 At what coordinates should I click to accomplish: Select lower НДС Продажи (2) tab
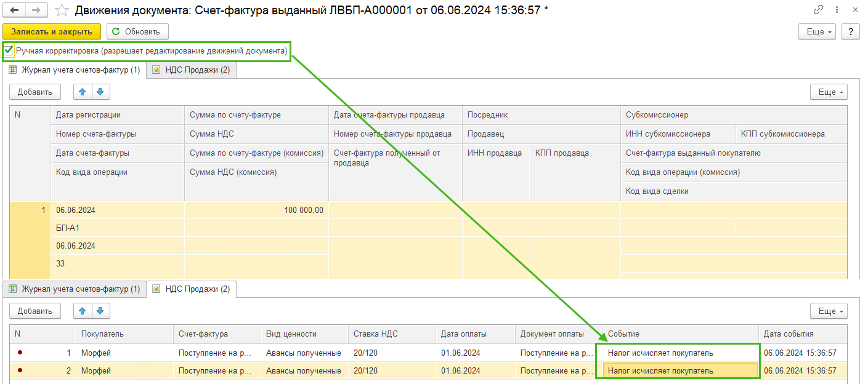click(x=191, y=289)
